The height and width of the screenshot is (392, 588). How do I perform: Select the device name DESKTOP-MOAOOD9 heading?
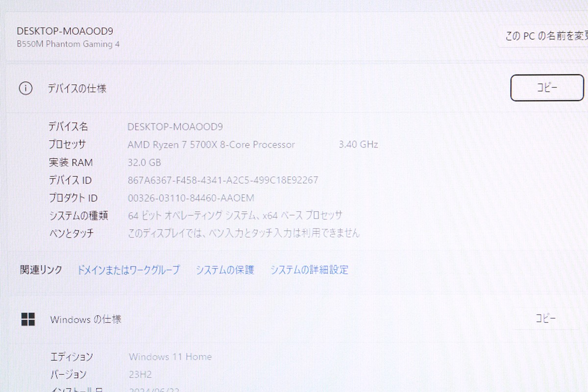64,30
